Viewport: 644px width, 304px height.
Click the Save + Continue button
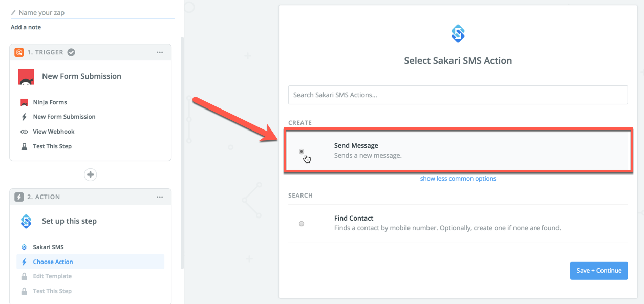(598, 270)
